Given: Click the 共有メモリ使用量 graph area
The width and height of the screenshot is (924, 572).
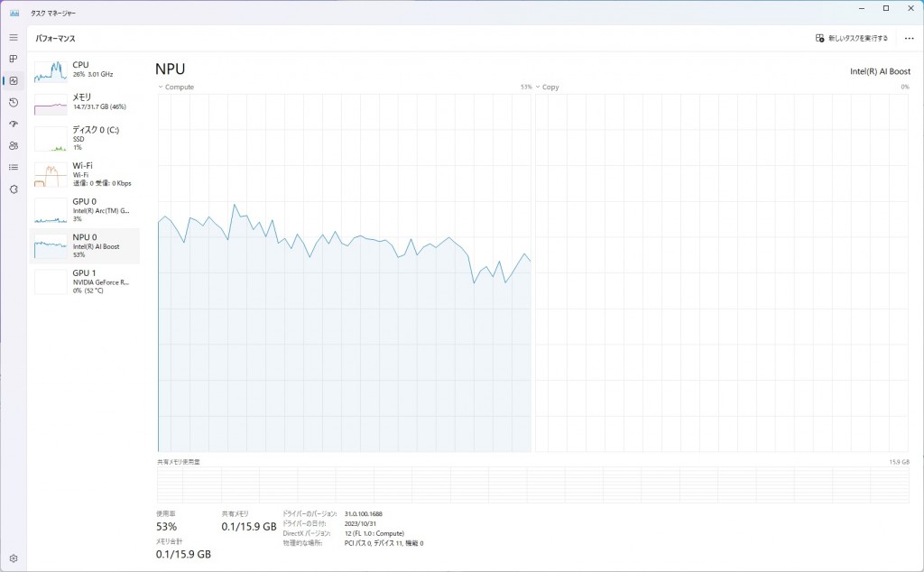Looking at the screenshot, I should (x=532, y=484).
